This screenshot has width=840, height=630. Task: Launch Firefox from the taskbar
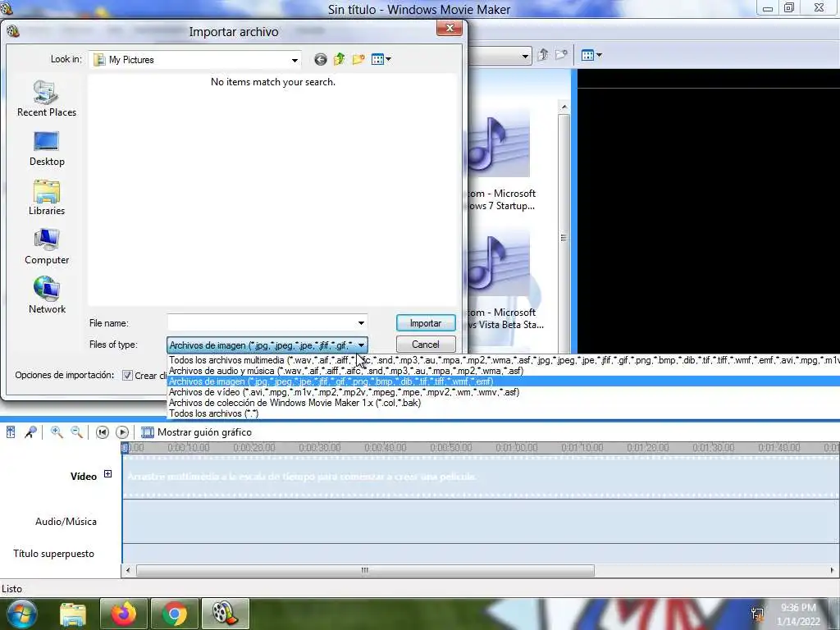tap(123, 614)
